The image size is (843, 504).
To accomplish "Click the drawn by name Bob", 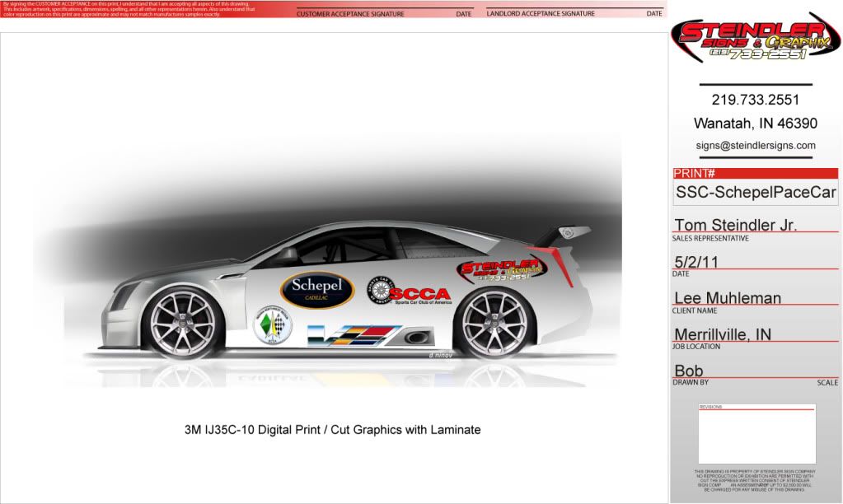I will click(689, 371).
